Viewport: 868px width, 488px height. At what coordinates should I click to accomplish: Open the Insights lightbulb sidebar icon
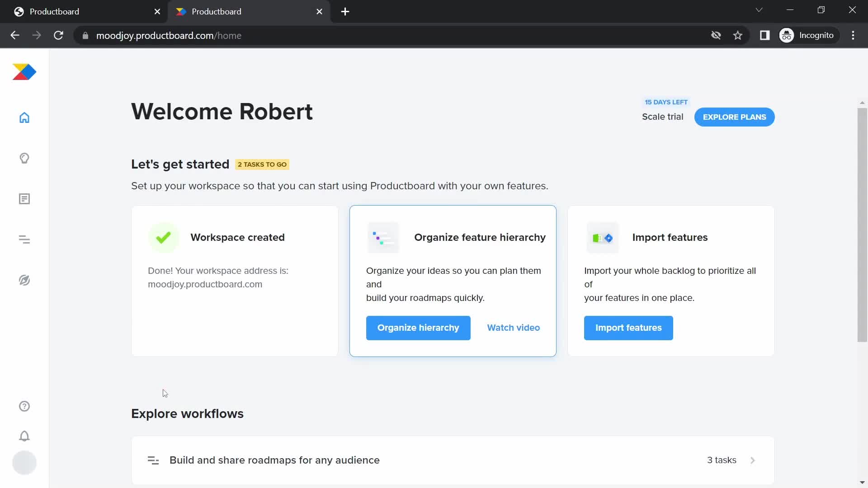coord(24,158)
